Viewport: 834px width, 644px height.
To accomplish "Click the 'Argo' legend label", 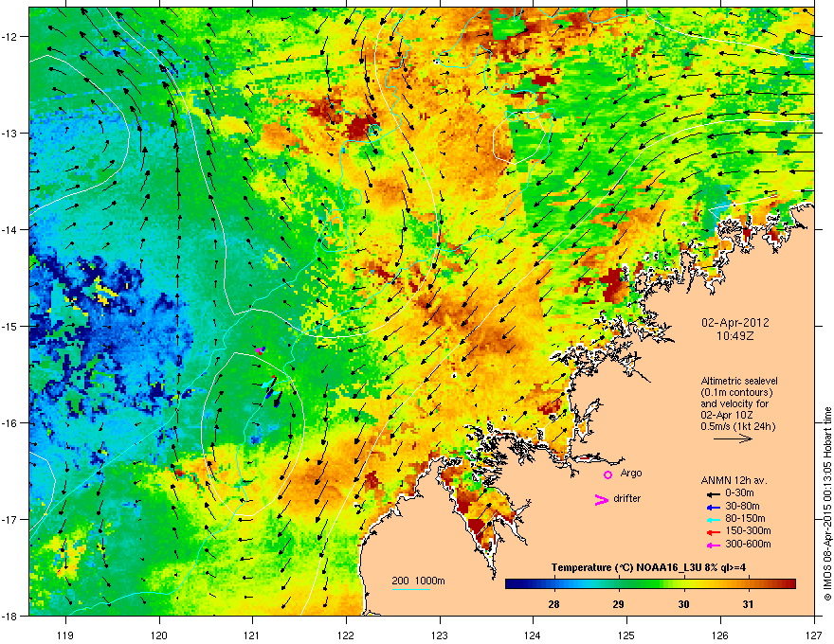I will tap(631, 473).
